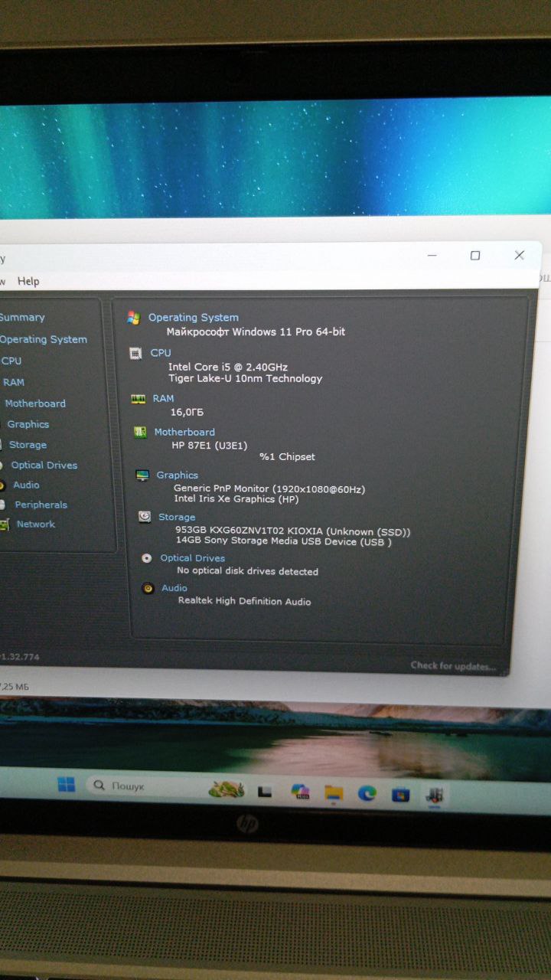Click the green RAM module icon
This screenshot has width=551, height=980.
point(138,399)
